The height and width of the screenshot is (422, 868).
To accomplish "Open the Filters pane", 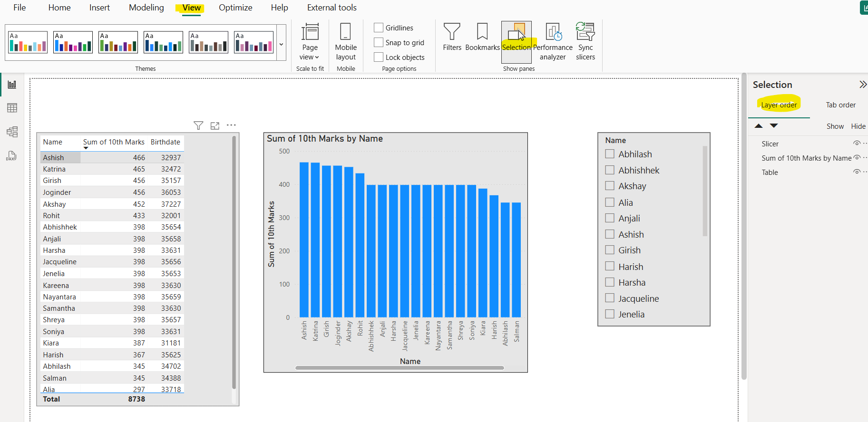I will (452, 37).
